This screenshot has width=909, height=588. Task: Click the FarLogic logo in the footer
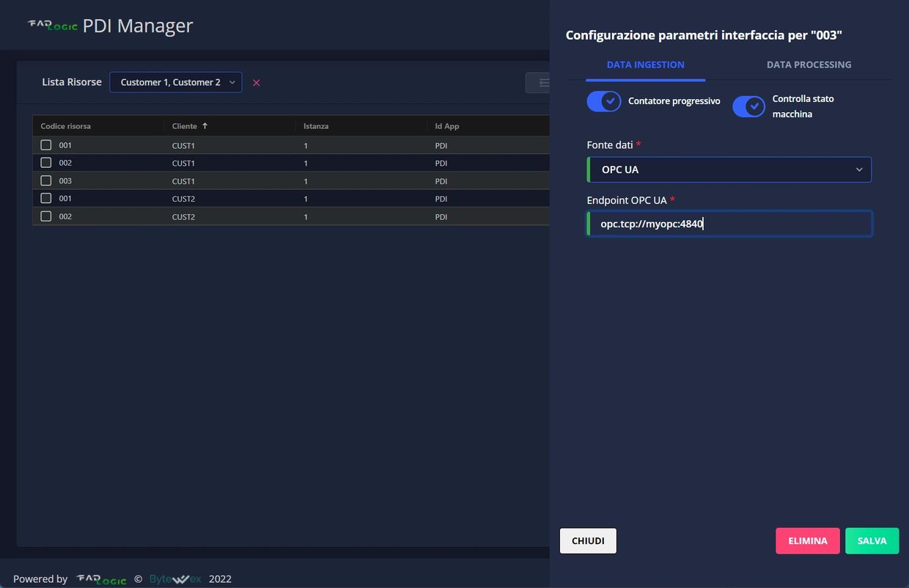click(101, 579)
